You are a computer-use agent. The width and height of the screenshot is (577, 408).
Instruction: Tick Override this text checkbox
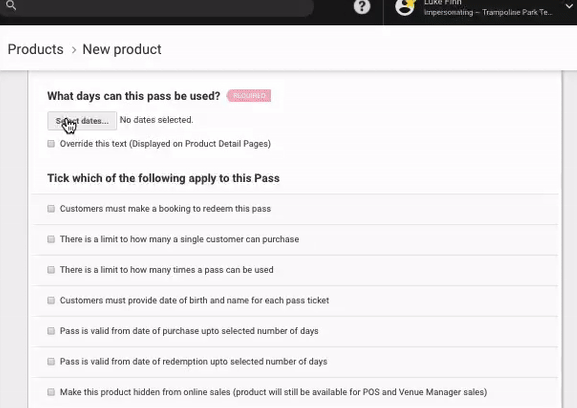(x=51, y=143)
